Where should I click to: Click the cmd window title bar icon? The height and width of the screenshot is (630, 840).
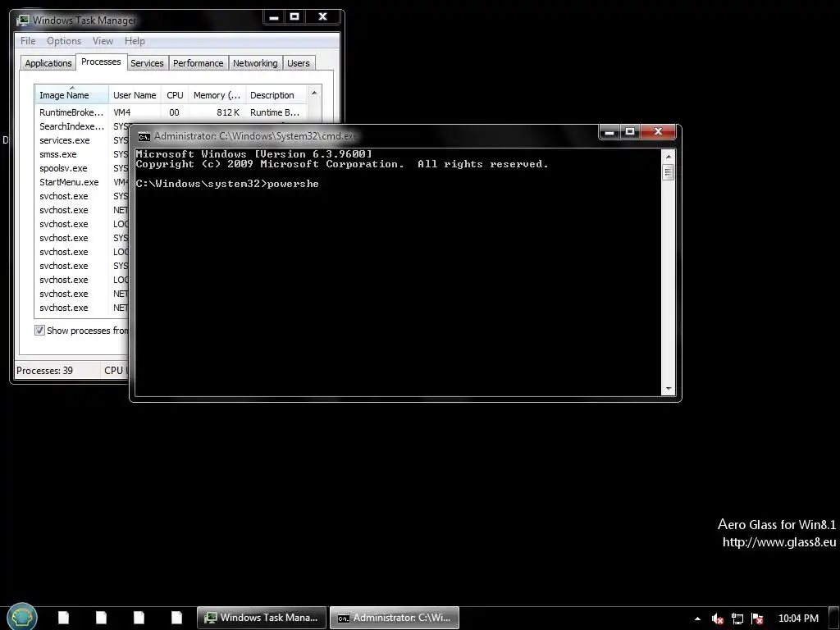144,137
